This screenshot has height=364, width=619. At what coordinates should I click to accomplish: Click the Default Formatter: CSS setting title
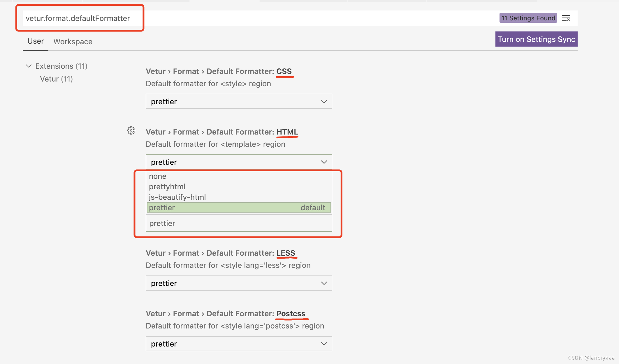click(x=219, y=71)
